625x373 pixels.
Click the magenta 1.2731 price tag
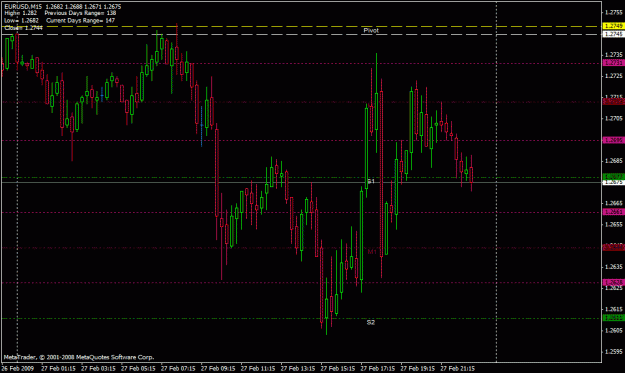point(613,63)
